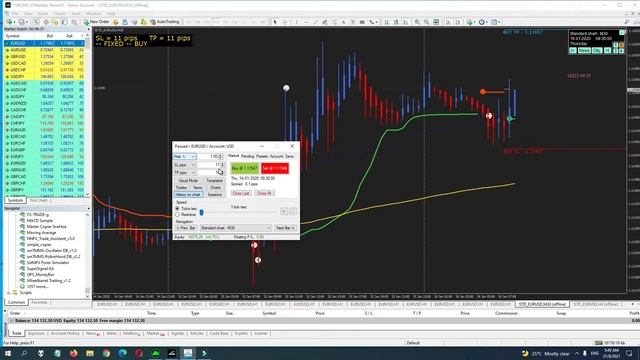The image size is (640, 360).
Task: Click the tile windows grid icon
Action: 436,22
